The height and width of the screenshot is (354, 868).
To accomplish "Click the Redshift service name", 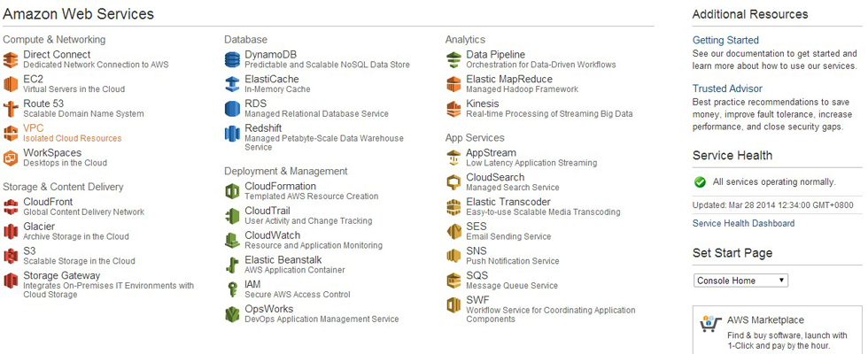I will pos(264,128).
